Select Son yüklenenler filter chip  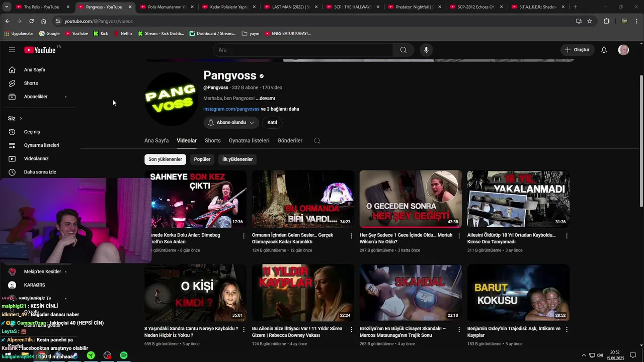165,159
